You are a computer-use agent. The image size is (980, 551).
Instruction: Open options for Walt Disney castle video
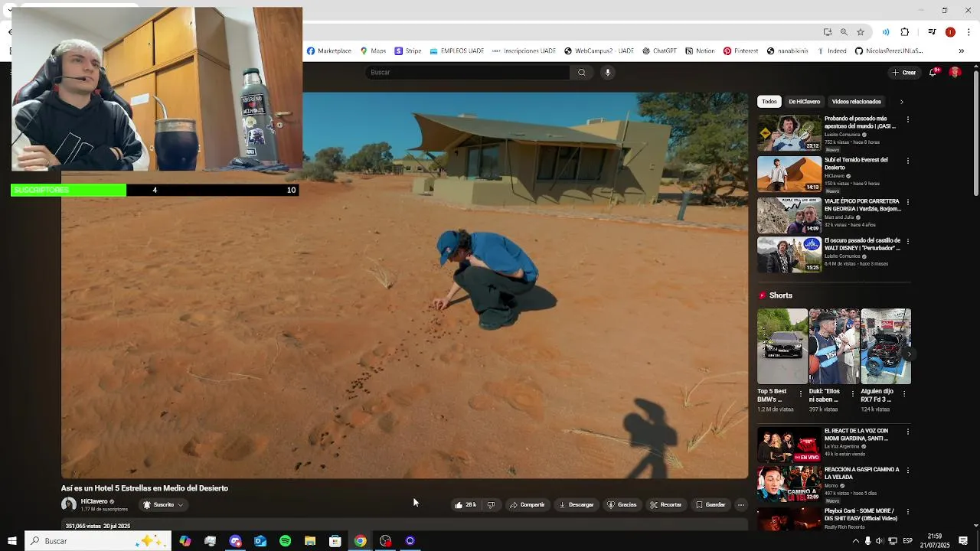(908, 241)
